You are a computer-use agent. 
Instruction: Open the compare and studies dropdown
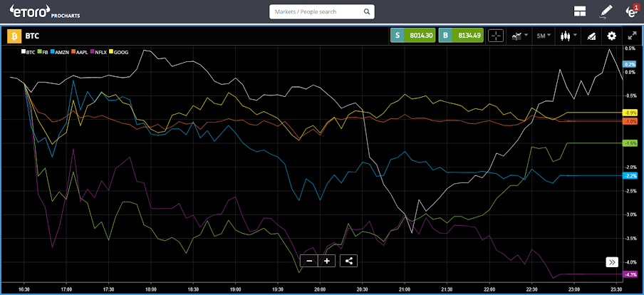tap(519, 36)
